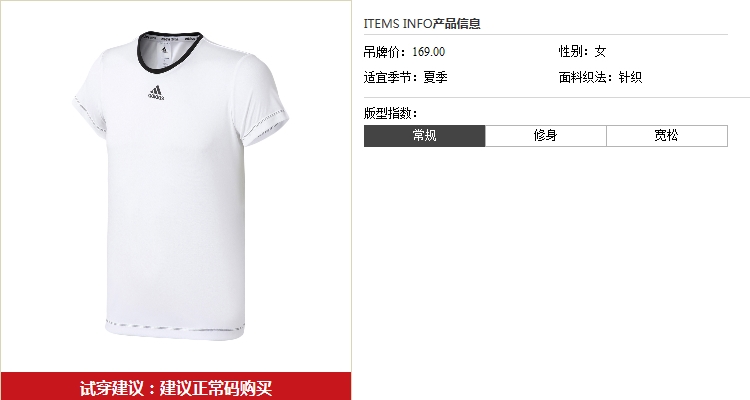Click the 面料织法: 针织 label
This screenshot has width=750, height=400.
600,77
